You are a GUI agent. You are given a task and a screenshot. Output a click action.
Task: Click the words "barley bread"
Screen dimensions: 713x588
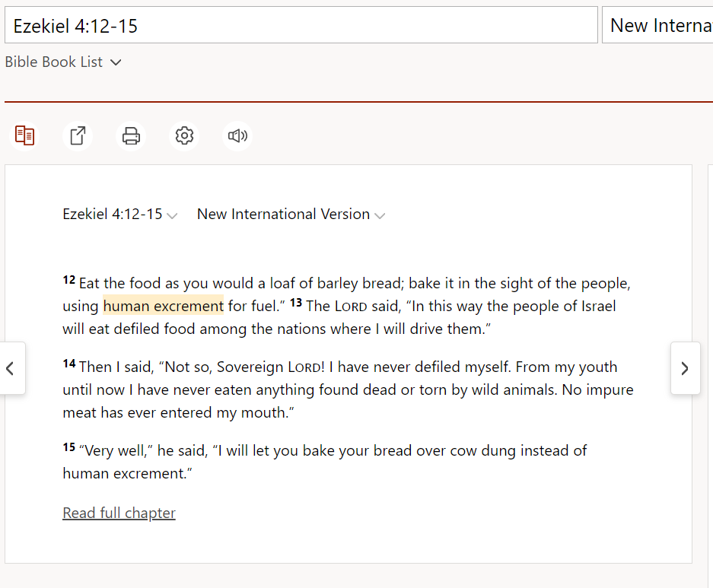pos(360,283)
